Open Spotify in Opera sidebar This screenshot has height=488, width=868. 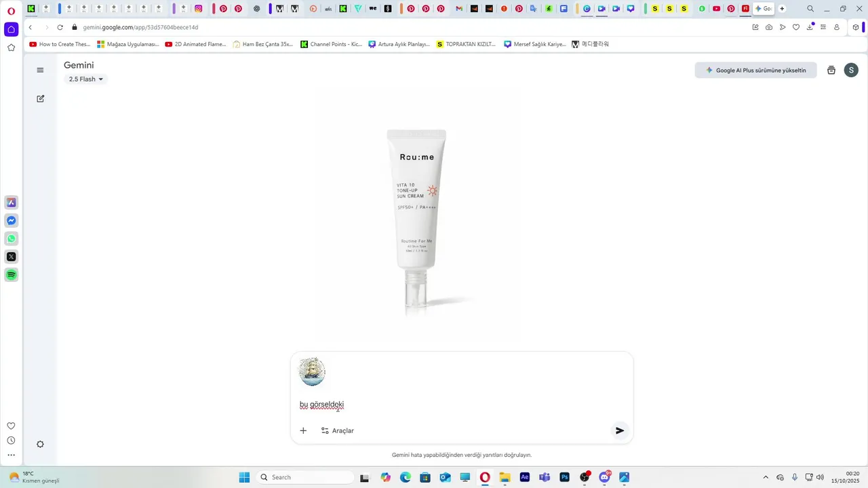(x=11, y=274)
